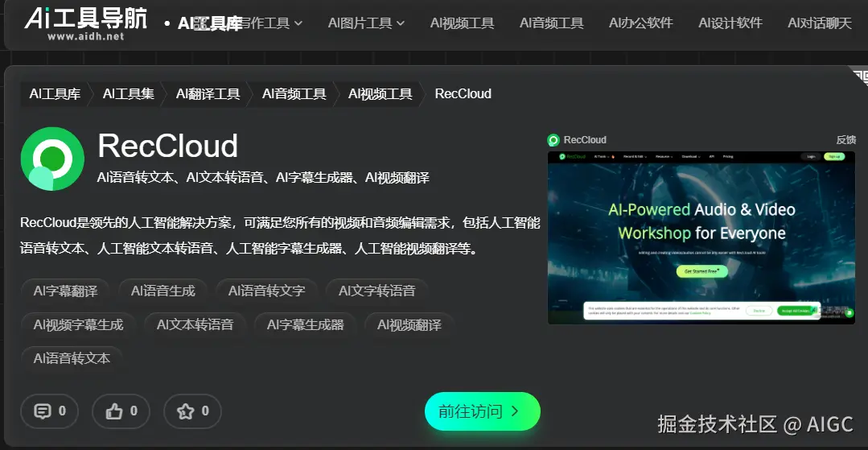Click the green RecCloud logo

pyautogui.click(x=52, y=159)
